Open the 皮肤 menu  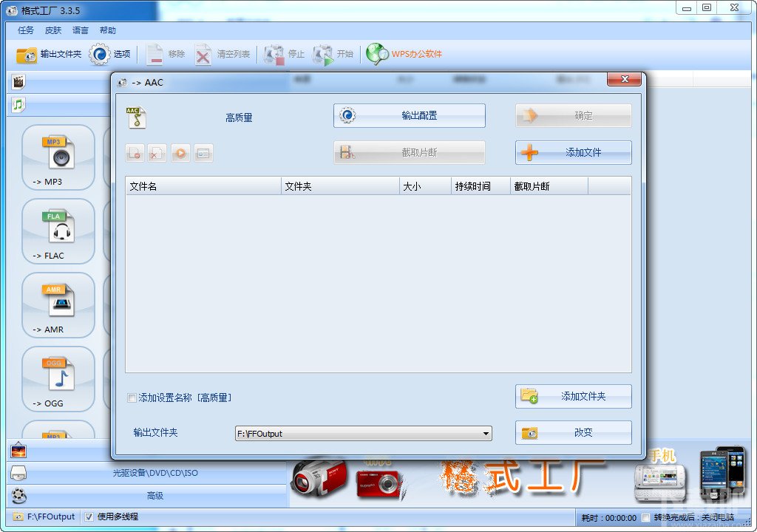pos(53,30)
